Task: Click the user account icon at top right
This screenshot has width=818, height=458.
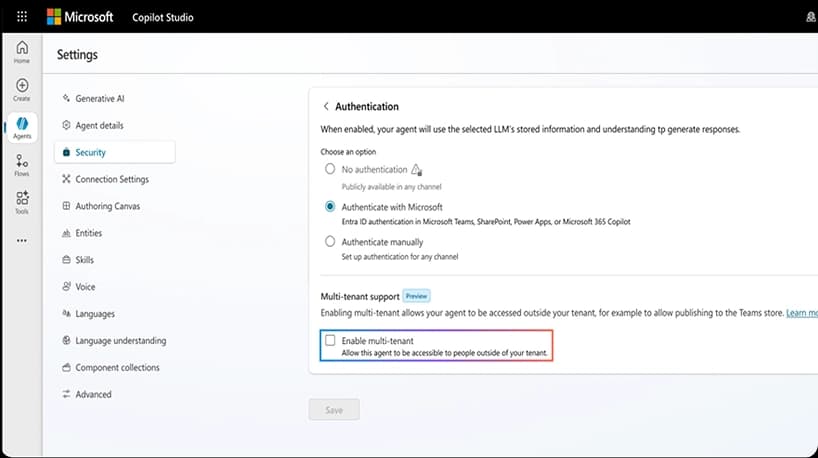Action: click(811, 17)
